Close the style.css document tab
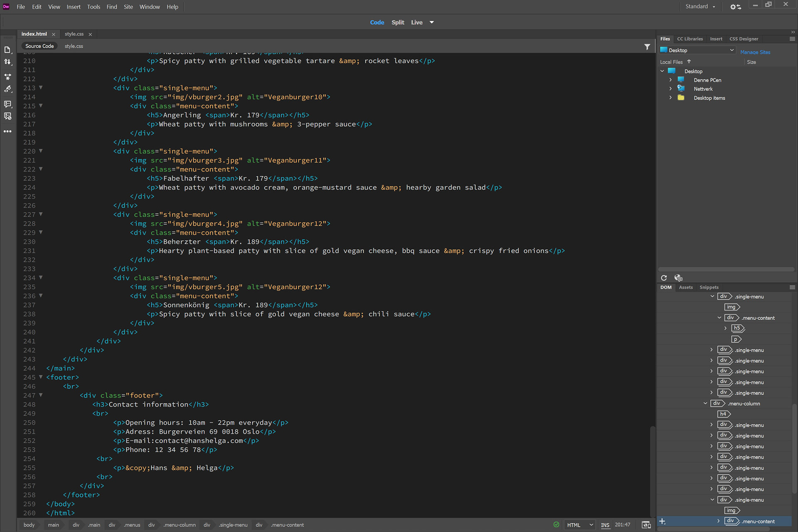 pos(90,34)
